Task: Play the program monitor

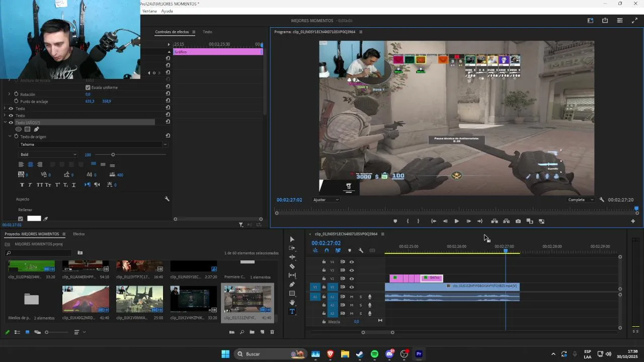Action: 456,221
